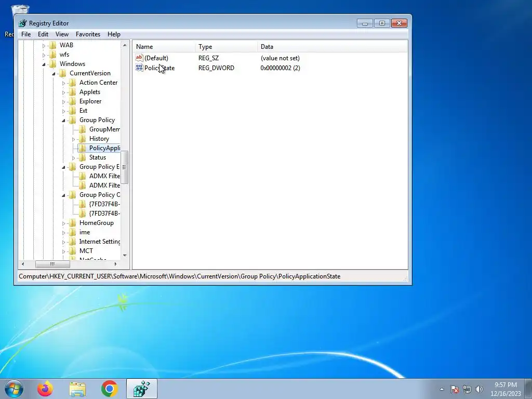Select the WAB folder icon
Image resolution: width=532 pixels, height=399 pixels.
pos(52,45)
